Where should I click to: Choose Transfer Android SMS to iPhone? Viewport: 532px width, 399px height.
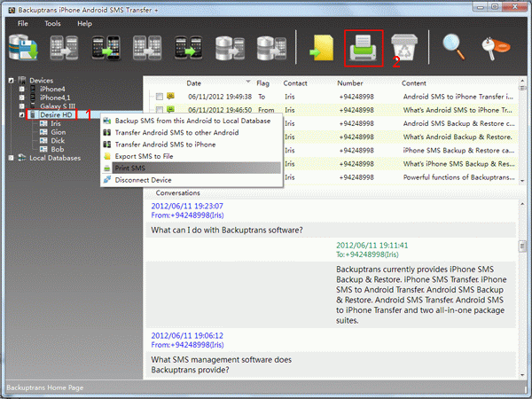[192, 145]
